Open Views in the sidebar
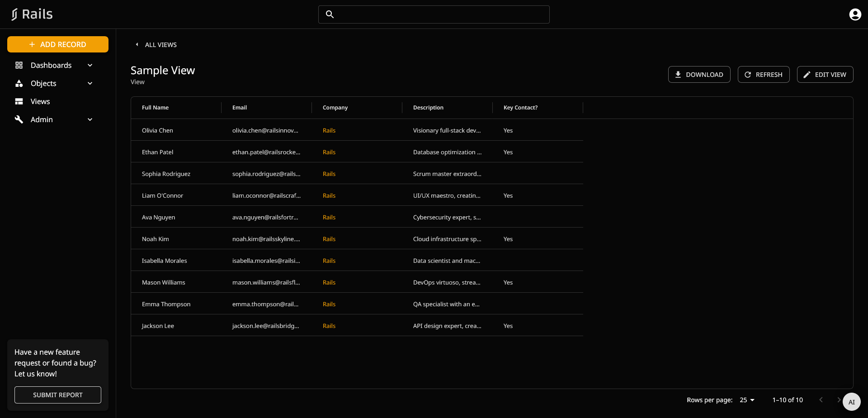The height and width of the screenshot is (418, 868). tap(40, 101)
